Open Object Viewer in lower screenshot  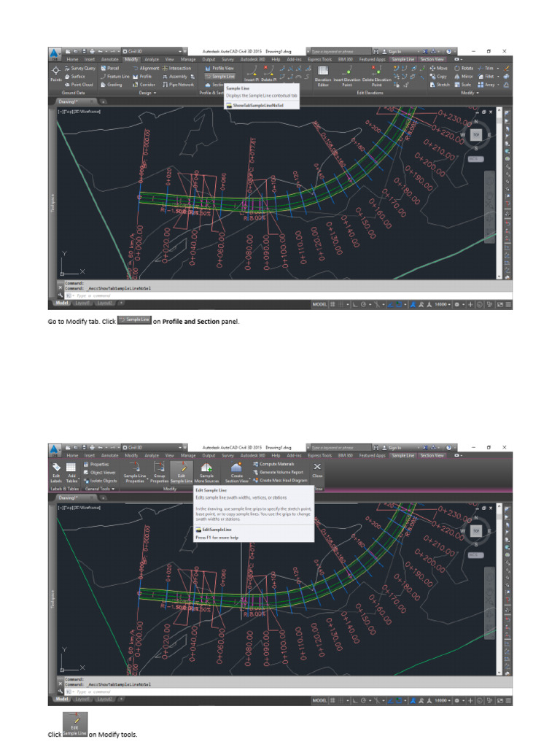[99, 473]
